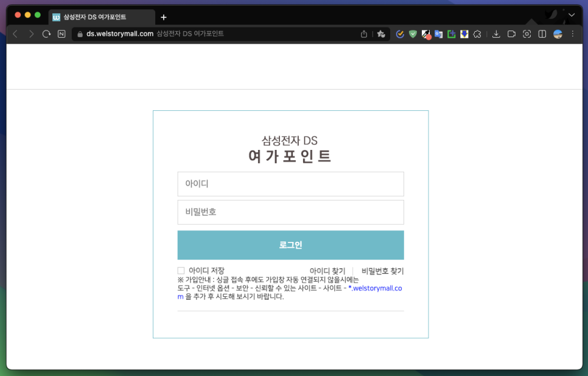This screenshot has width=588, height=376.
Task: Click the 아이디 input field
Action: tap(290, 184)
